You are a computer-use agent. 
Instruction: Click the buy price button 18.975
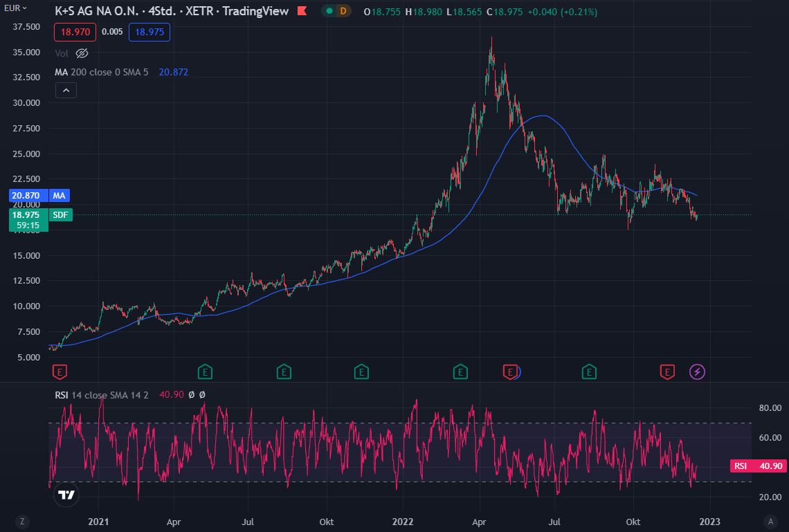pos(149,32)
